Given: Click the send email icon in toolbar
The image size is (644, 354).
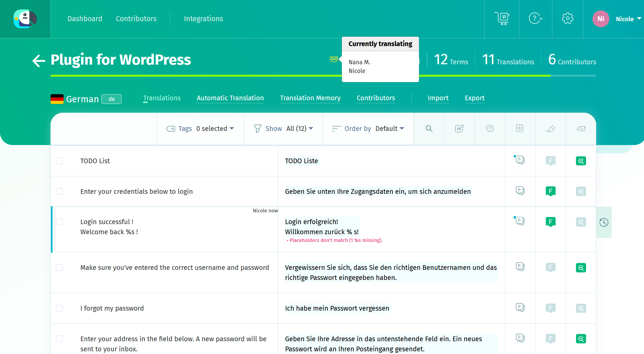Looking at the screenshot, I should click(x=581, y=129).
